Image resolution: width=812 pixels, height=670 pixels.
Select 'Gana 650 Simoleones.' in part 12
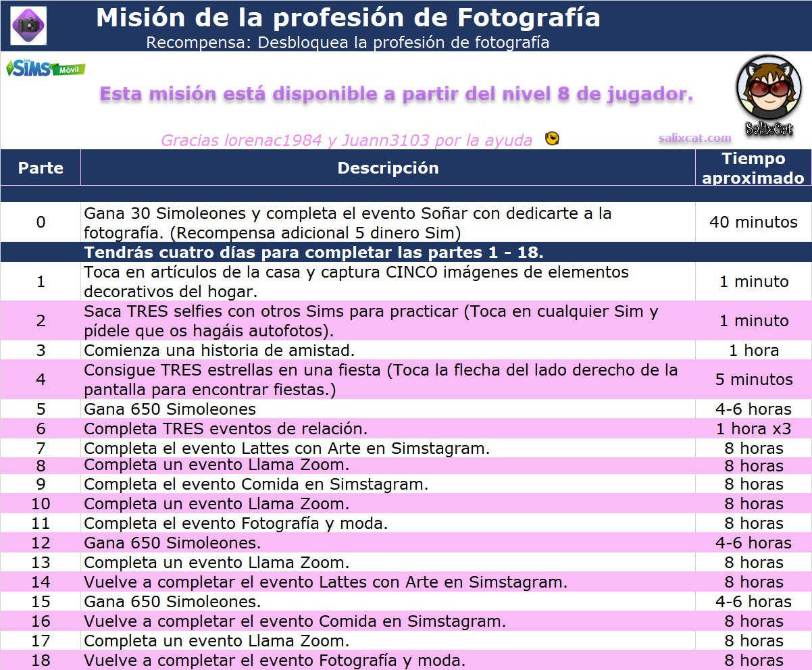[172, 543]
